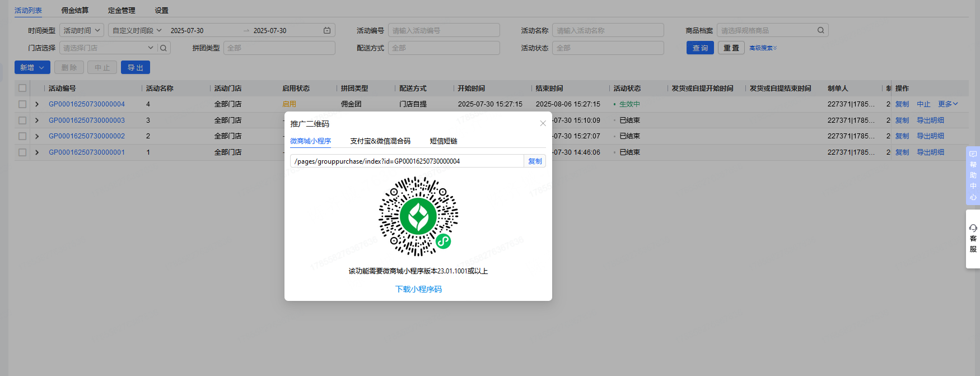Click the 活动编号 input field

tap(444, 30)
